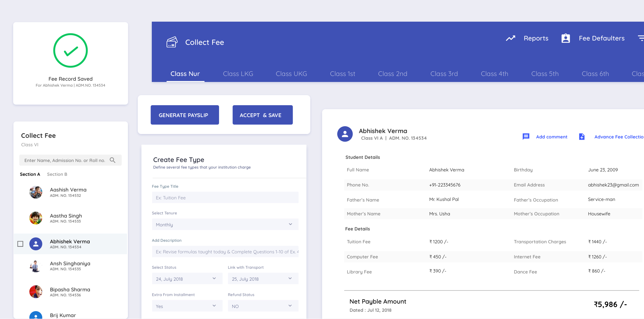Click the search magnifier icon
The image size is (644, 319).
coord(113,160)
